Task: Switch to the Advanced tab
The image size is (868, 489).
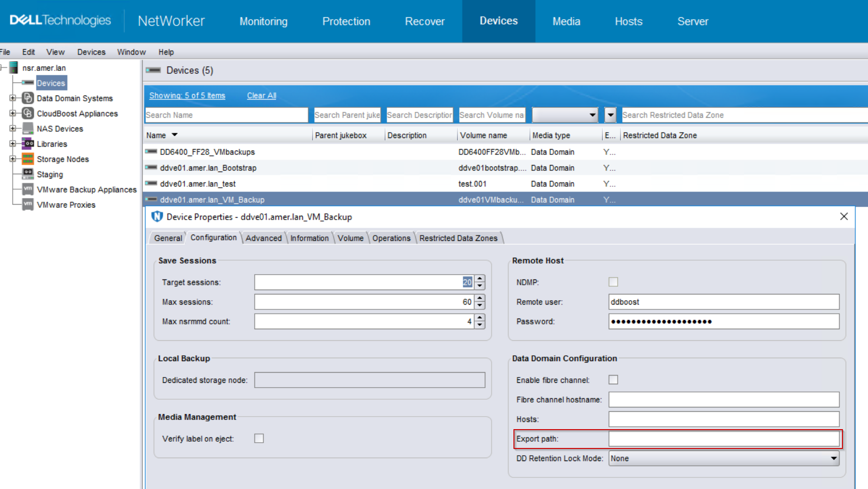Action: pyautogui.click(x=264, y=238)
